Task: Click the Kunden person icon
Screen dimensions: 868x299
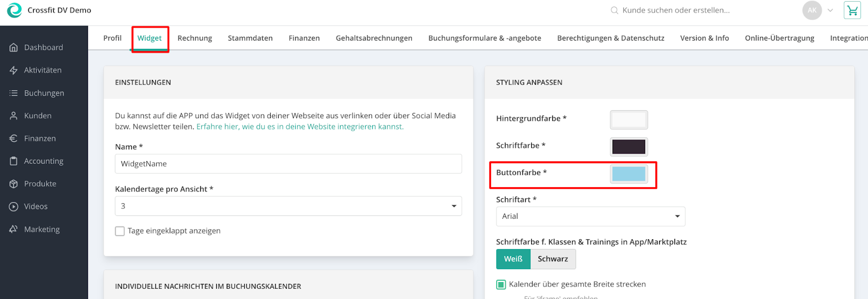Action: click(14, 116)
